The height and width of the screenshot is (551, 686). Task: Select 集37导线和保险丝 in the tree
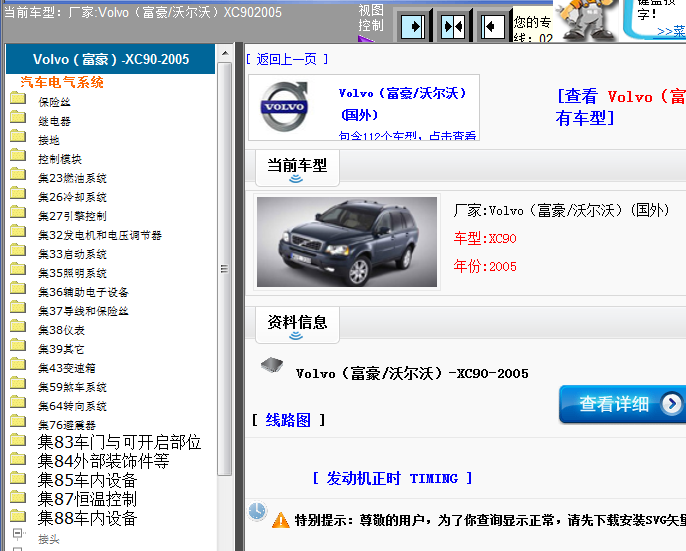(x=83, y=311)
